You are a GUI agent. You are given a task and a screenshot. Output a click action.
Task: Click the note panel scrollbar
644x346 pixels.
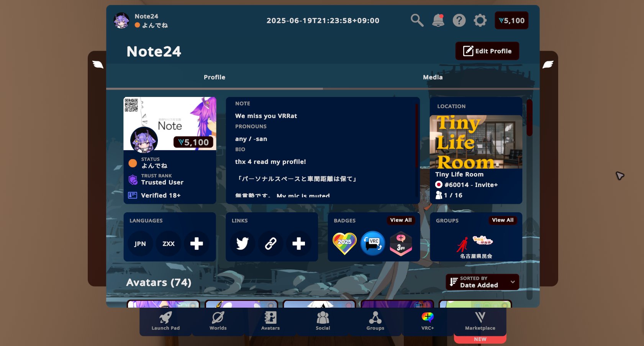pos(416,136)
